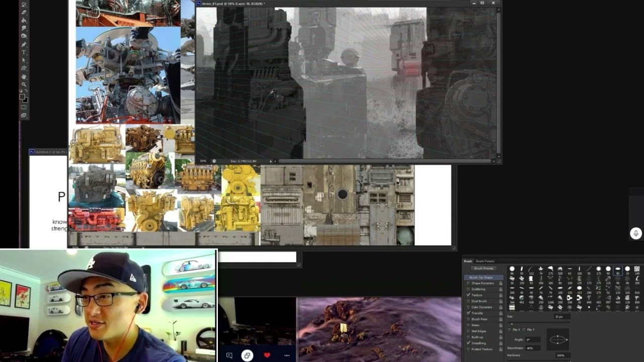
Task: Select the Paint Bucket tool
Action: click(x=24, y=20)
